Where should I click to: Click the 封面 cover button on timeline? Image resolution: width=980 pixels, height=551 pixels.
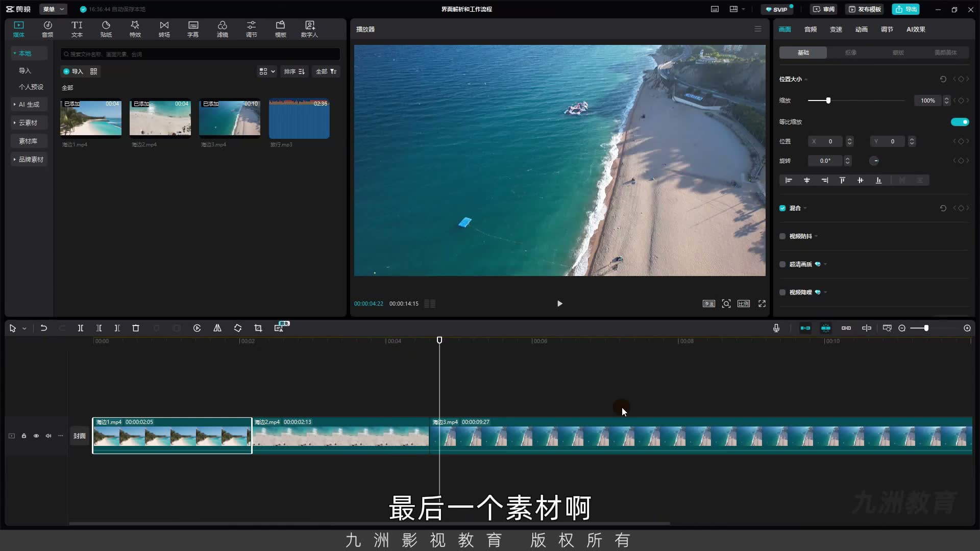(x=80, y=436)
